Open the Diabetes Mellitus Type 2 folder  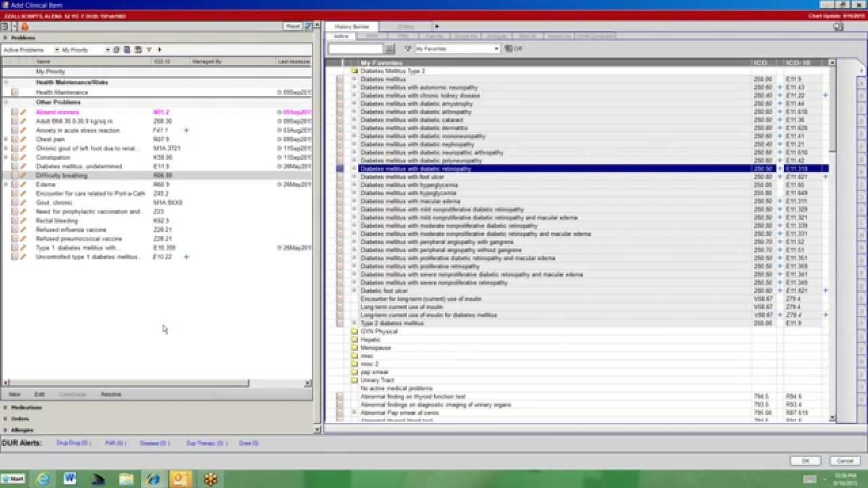354,71
